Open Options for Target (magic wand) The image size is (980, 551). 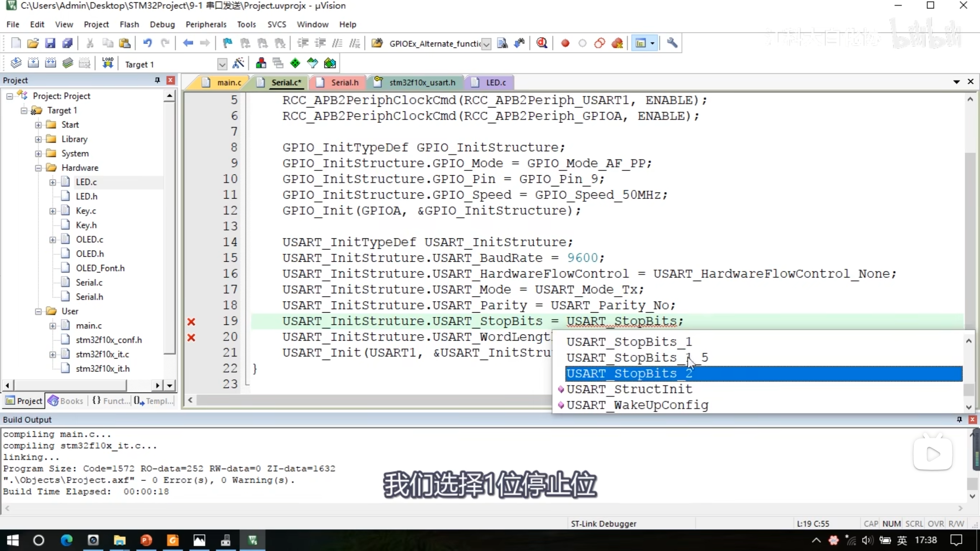point(238,63)
